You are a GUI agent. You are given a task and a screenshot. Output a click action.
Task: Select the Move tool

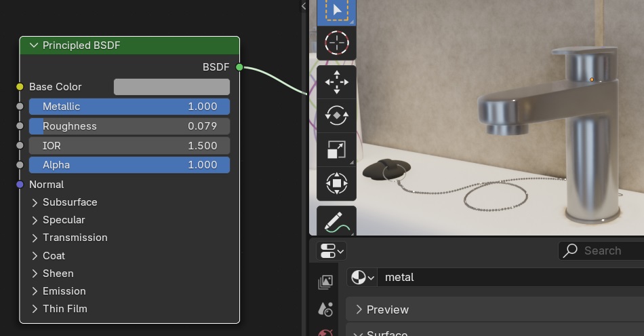(336, 82)
